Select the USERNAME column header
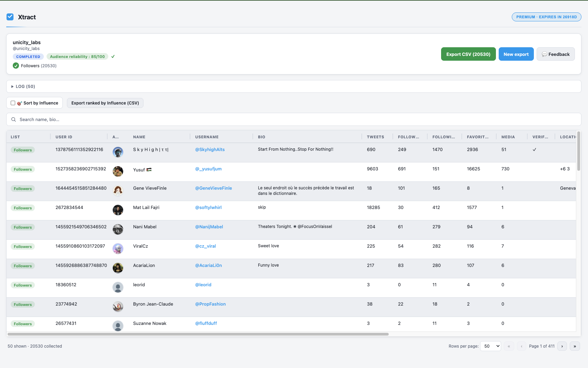The height and width of the screenshot is (368, 588). coord(207,137)
